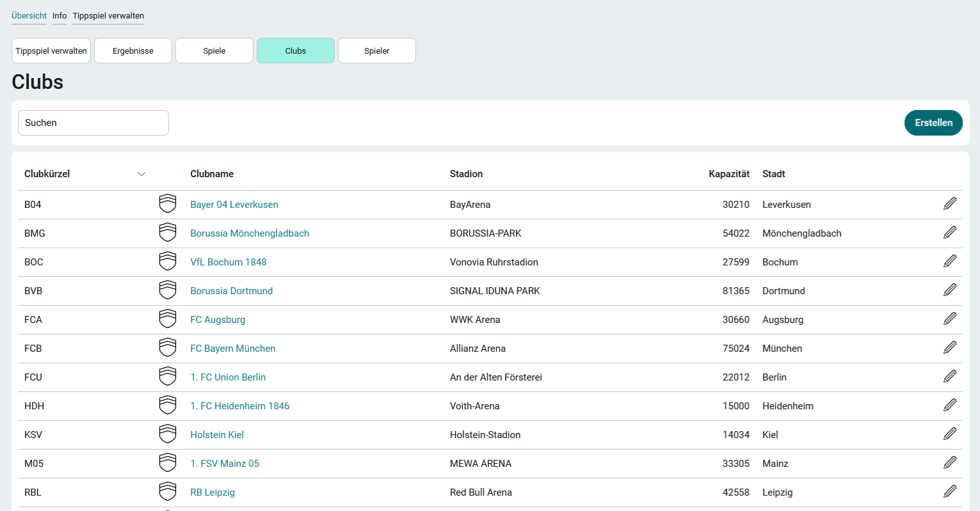
Task: Select the stadium cell SIGNAL IDUNA PARK
Action: point(495,291)
